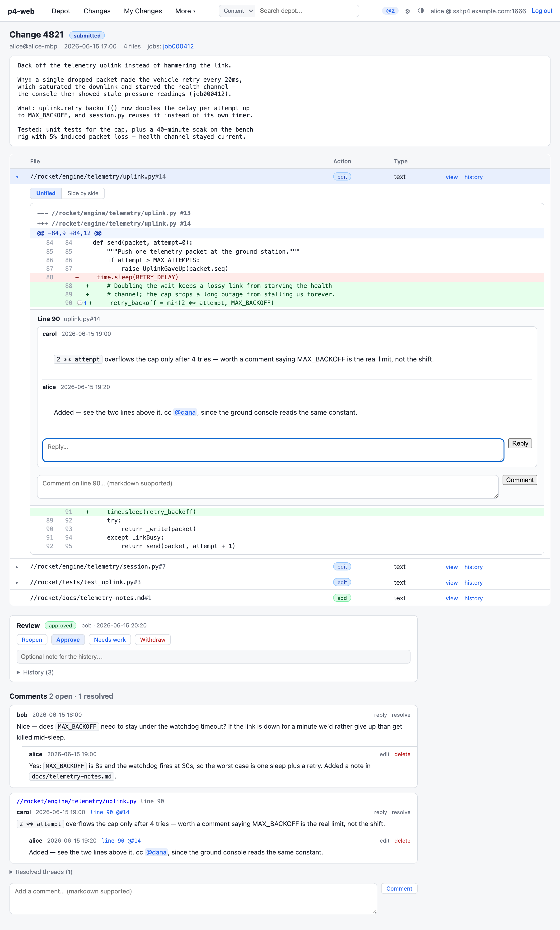Toggle the dark/light theme icon
The image size is (560, 930).
[x=421, y=11]
